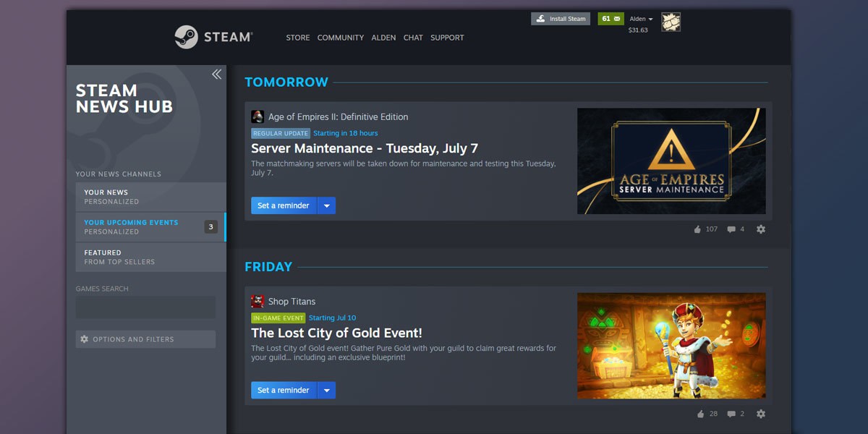
Task: Click the Steam logo in header
Action: [213, 37]
